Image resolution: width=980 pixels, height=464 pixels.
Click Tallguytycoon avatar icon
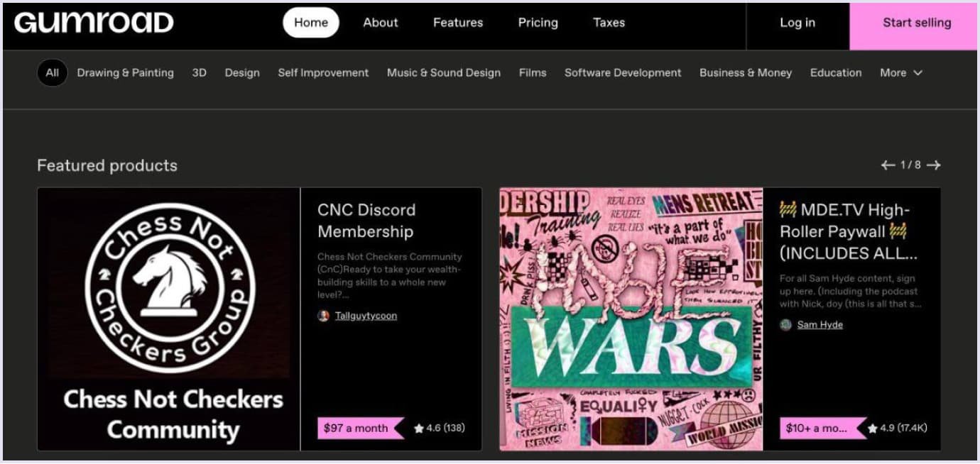[324, 316]
